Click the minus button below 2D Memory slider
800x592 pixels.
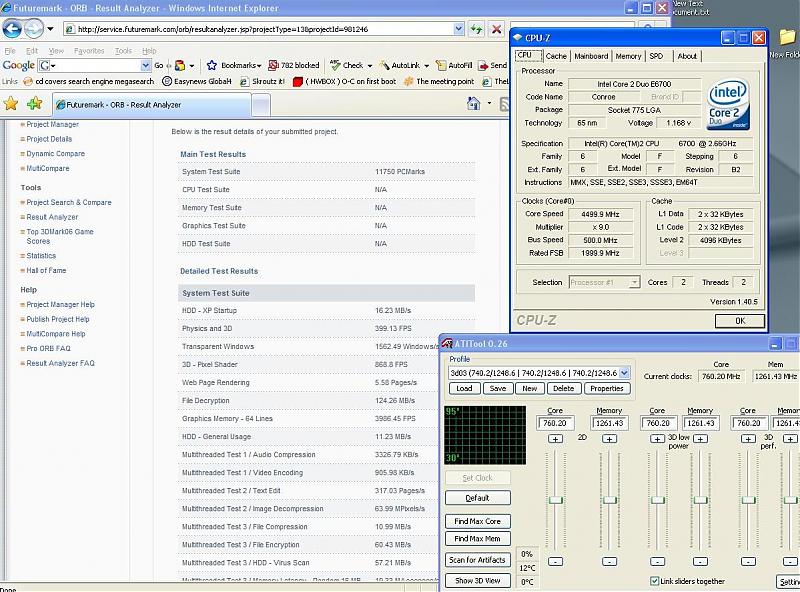pyautogui.click(x=609, y=561)
